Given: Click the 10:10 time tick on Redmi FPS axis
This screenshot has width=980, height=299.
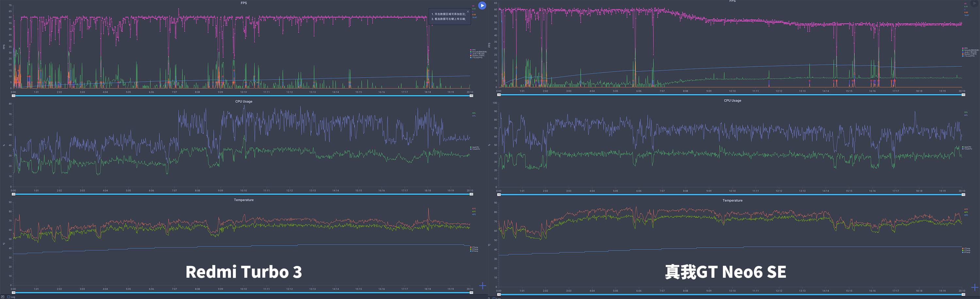Looking at the screenshot, I should pos(243,92).
